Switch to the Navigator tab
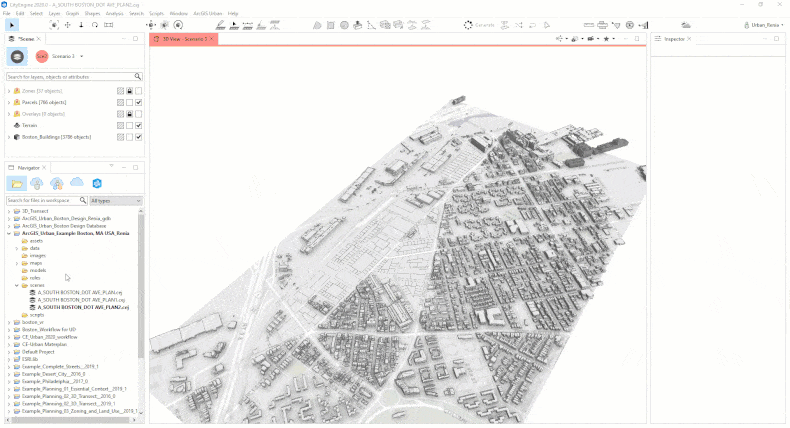The height and width of the screenshot is (428, 790). pos(28,168)
